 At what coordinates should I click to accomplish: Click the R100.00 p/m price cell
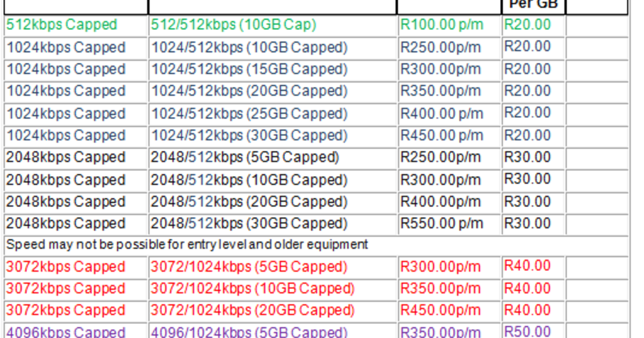pyautogui.click(x=442, y=25)
